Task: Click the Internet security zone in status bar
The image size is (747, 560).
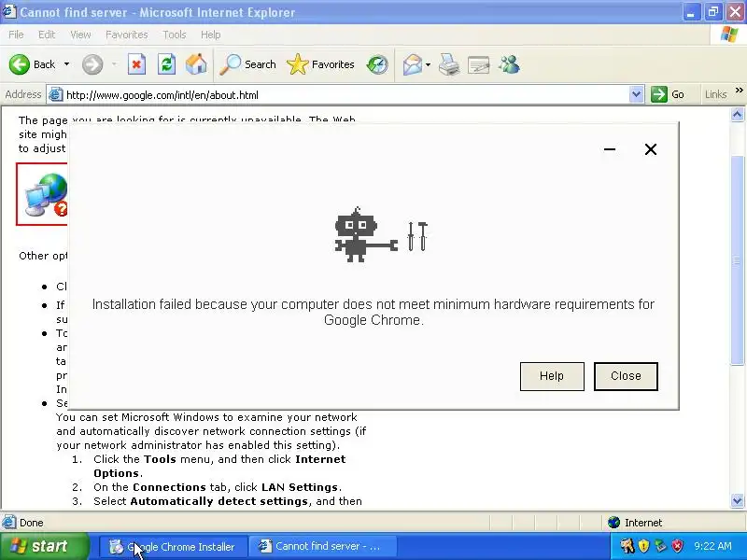Action: pyautogui.click(x=635, y=523)
